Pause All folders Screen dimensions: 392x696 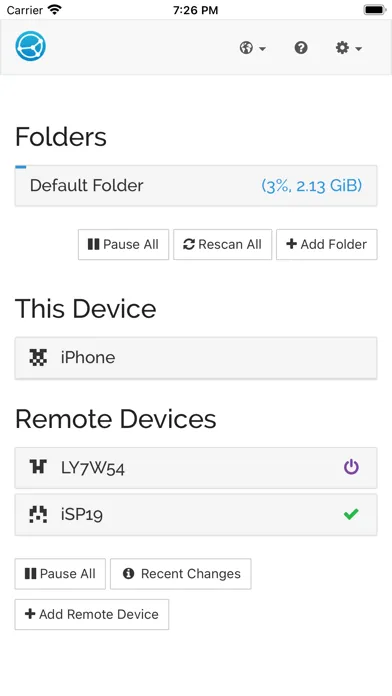click(x=123, y=245)
